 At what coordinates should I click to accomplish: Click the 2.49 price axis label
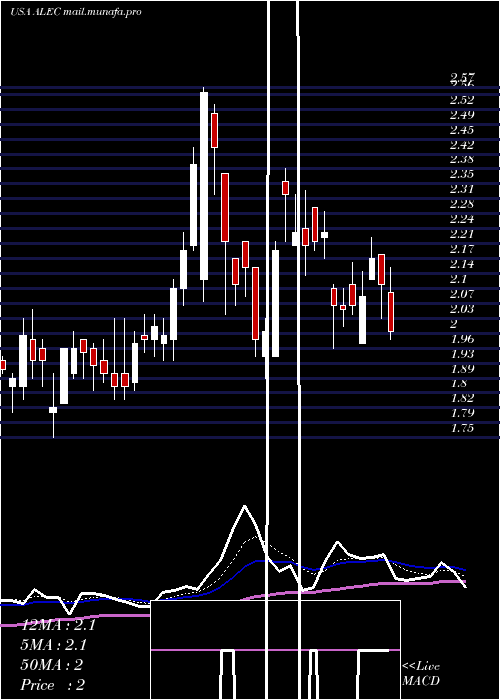click(462, 115)
